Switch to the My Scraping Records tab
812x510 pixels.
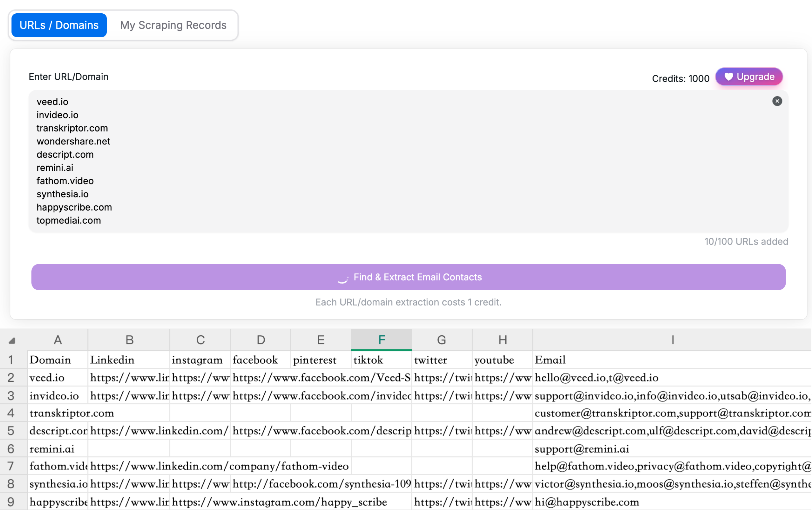[173, 25]
